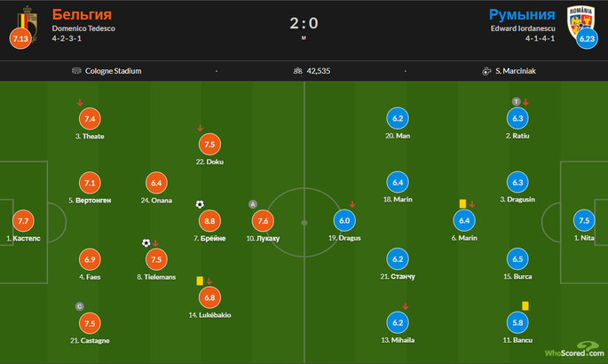This screenshot has height=364, width=608.
Task: Click the Romania team crest icon
Action: pyautogui.click(x=580, y=21)
